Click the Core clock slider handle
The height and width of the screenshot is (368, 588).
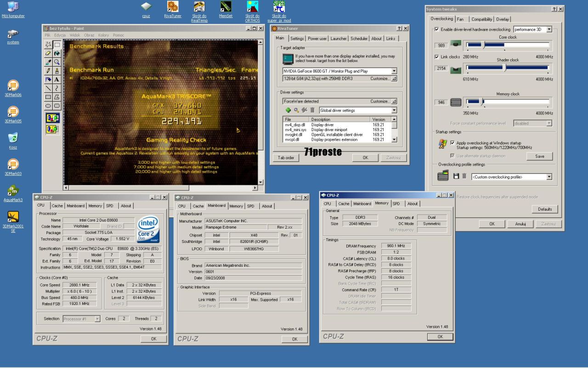click(483, 45)
